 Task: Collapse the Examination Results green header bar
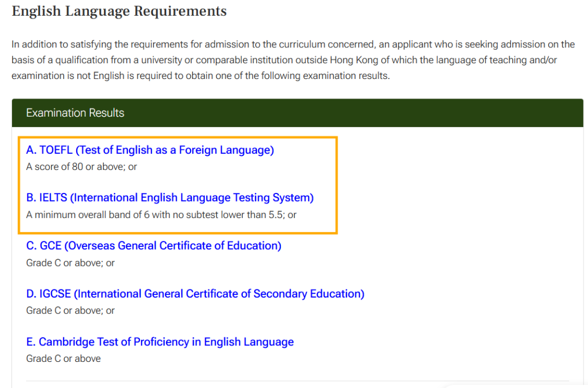(x=297, y=113)
